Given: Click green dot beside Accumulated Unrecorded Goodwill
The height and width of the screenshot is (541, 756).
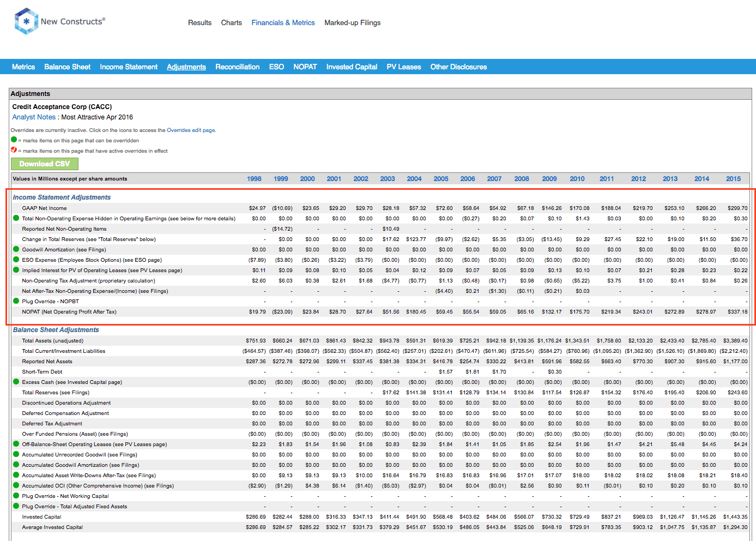Looking at the screenshot, I should point(16,454).
